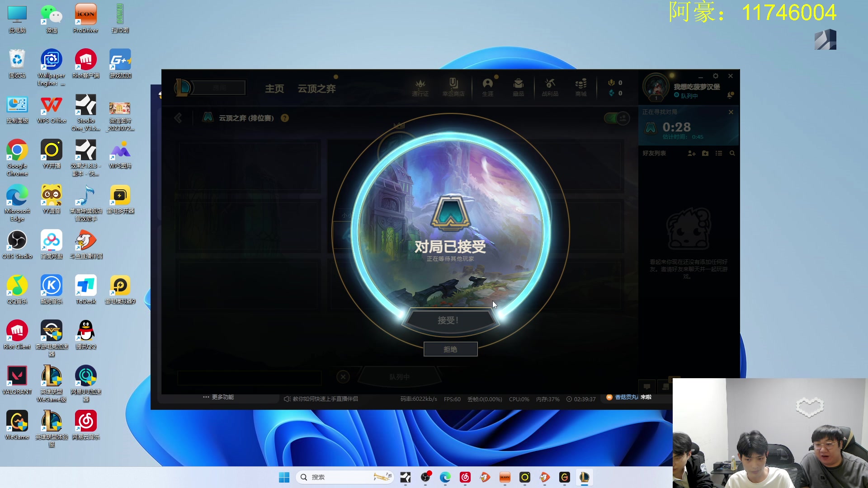Open Google Chrome desktop icon
This screenshot has width=868, height=488.
coord(17,158)
